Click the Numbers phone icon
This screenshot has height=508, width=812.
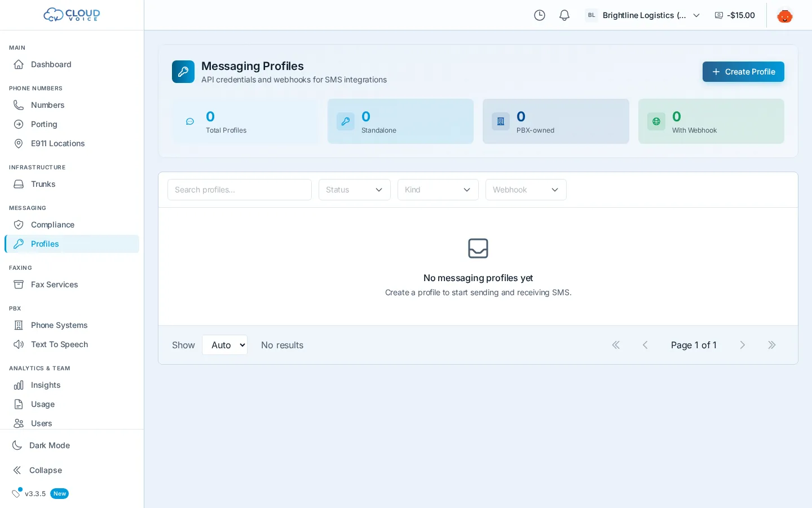19,105
